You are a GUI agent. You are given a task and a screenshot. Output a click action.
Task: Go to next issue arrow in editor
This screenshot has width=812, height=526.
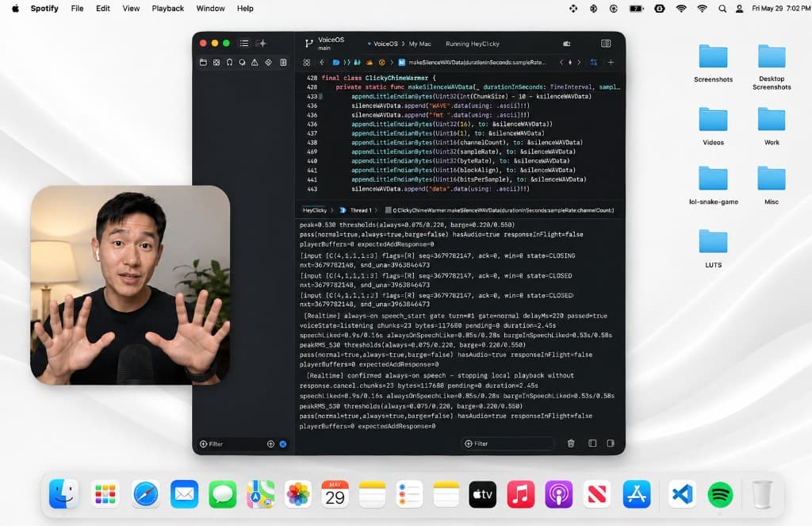[579, 62]
